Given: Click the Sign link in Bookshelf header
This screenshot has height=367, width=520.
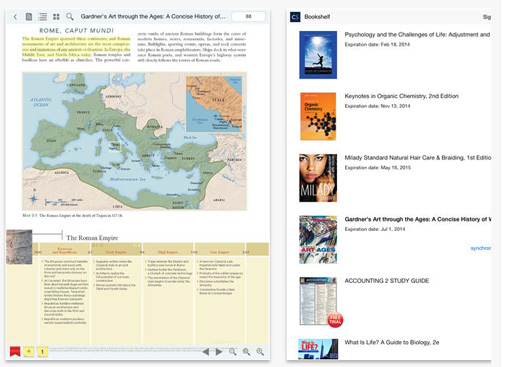Looking at the screenshot, I should [x=487, y=17].
